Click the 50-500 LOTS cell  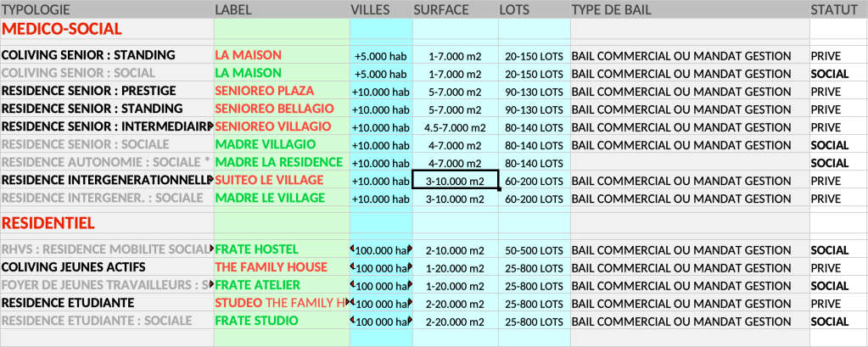(533, 250)
